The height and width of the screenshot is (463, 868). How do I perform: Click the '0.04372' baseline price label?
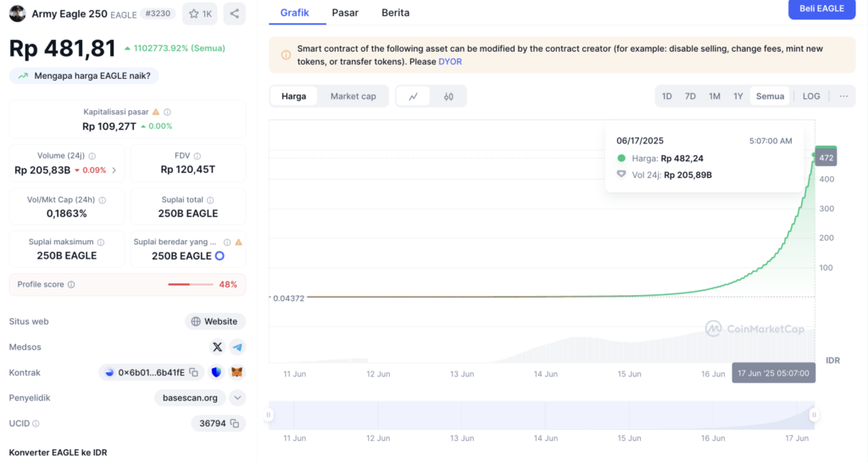pyautogui.click(x=288, y=298)
